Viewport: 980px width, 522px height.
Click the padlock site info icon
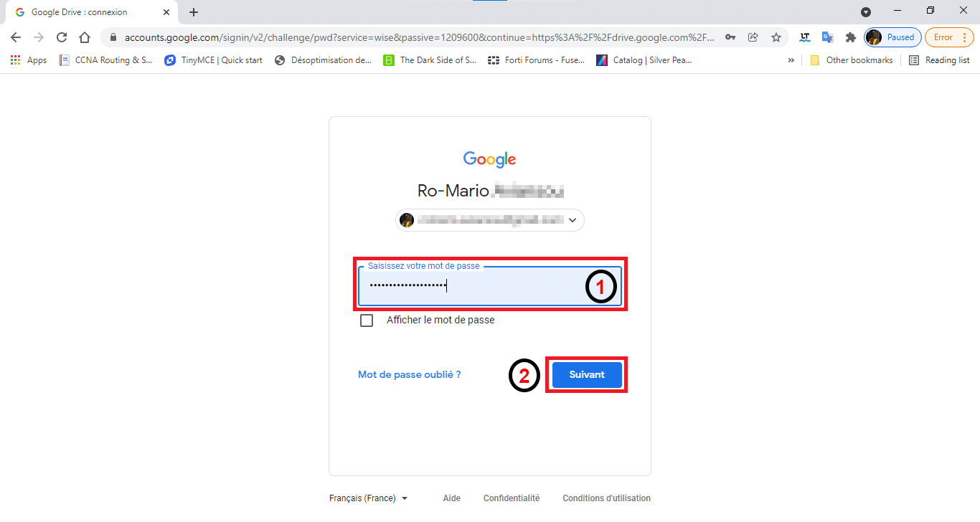(x=113, y=37)
